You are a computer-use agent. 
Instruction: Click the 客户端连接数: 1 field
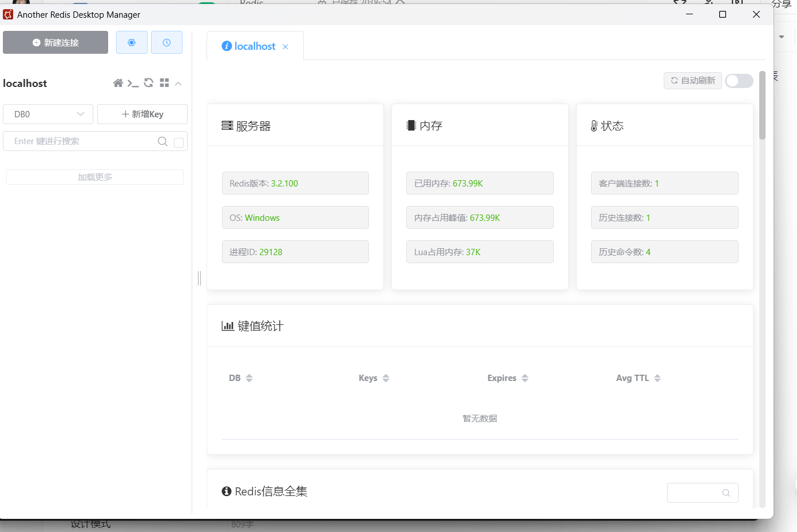point(665,183)
